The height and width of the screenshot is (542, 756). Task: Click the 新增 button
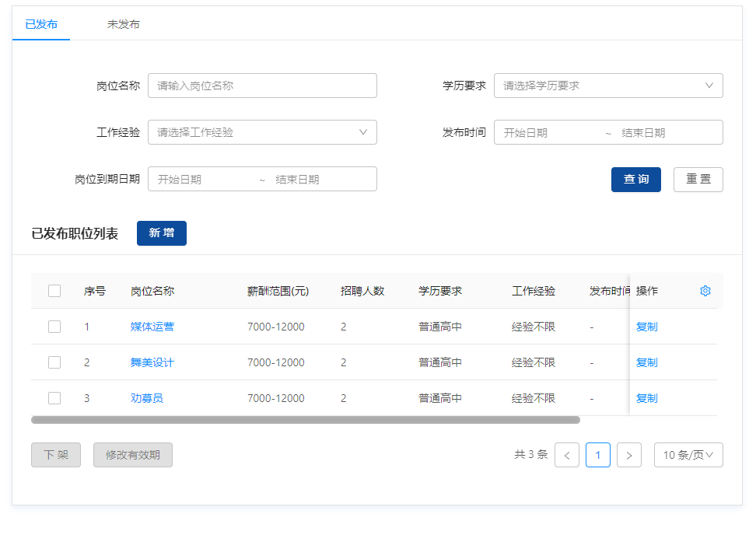[162, 233]
